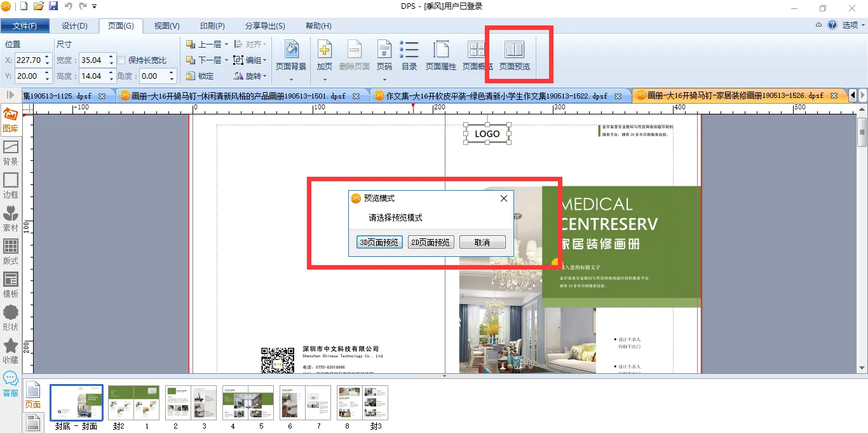The image size is (868, 433).
Task: Focus the 角度 angle field
Action: tap(153, 76)
